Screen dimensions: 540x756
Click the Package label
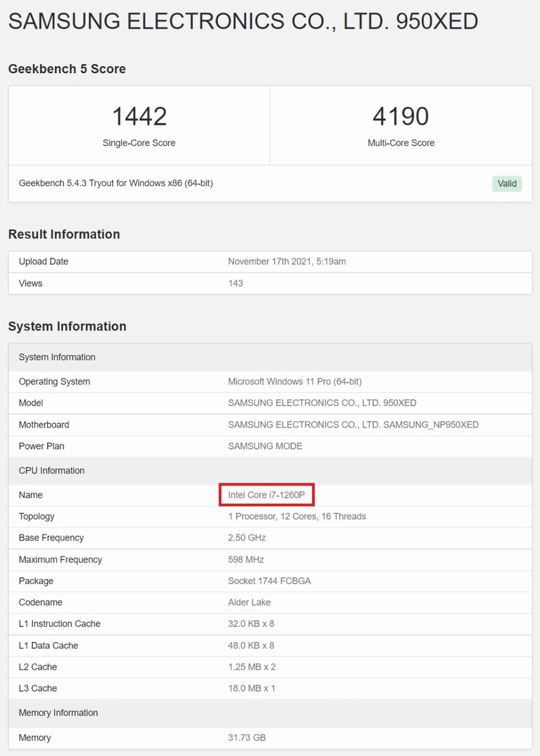(36, 581)
